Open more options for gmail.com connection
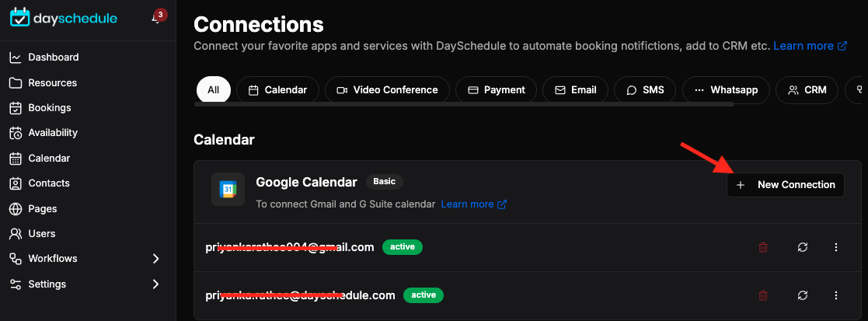The image size is (868, 321). 836,247
